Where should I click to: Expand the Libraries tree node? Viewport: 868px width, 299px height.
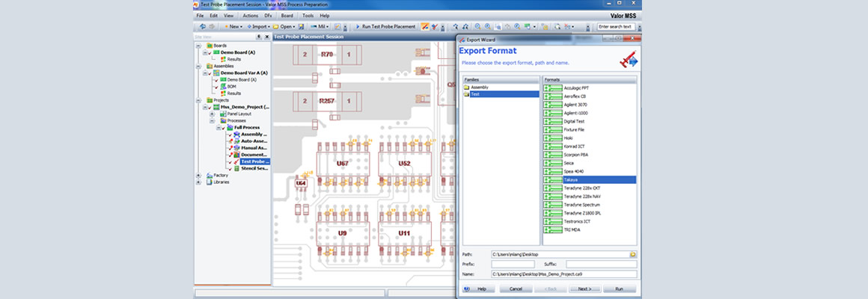[198, 182]
